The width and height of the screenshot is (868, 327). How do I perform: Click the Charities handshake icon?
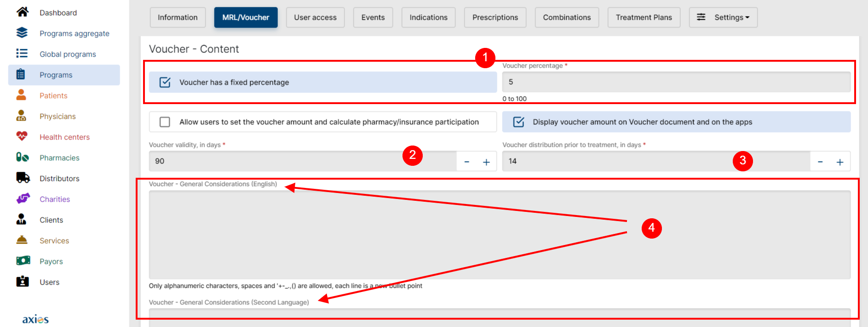pos(23,199)
